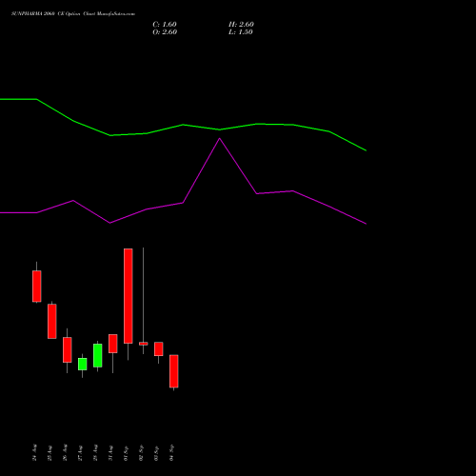Select the 'O: 2.60' open value
The image size is (476, 476).
click(165, 32)
